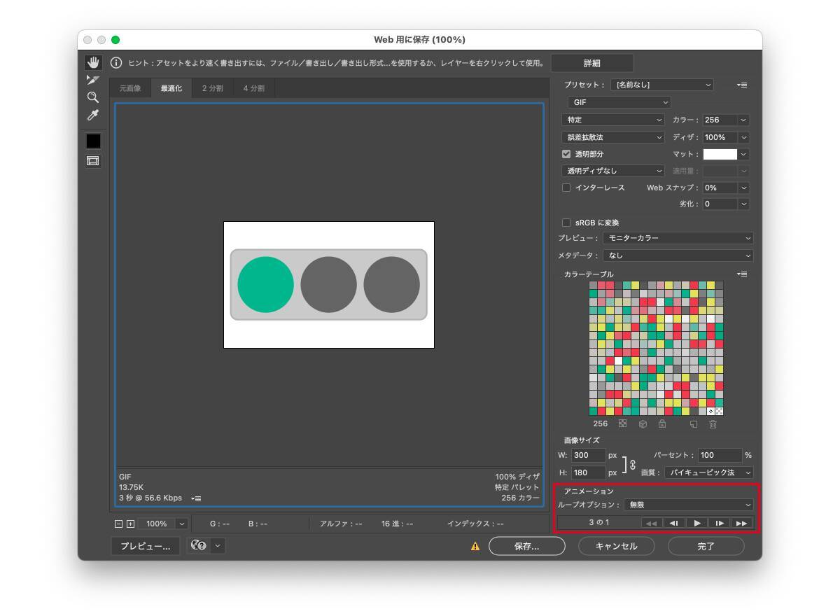The width and height of the screenshot is (840, 616).
Task: Click the play animation button
Action: (697, 523)
